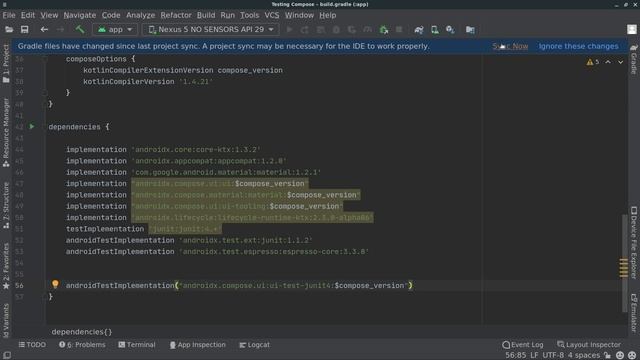Open the Structure side tab
The image size is (640, 360).
(6, 205)
